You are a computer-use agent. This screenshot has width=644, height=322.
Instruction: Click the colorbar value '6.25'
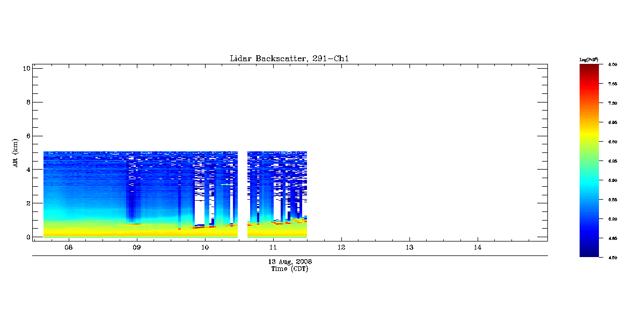tap(613, 161)
